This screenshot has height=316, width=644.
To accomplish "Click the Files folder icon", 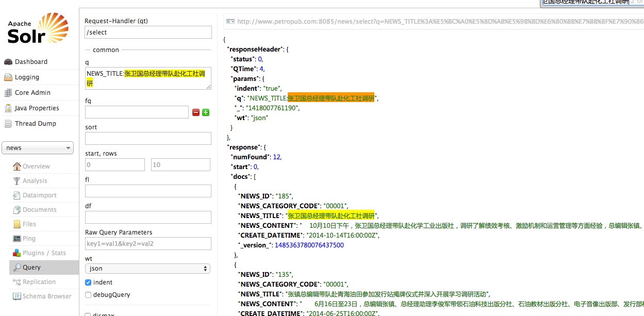I will click(17, 224).
